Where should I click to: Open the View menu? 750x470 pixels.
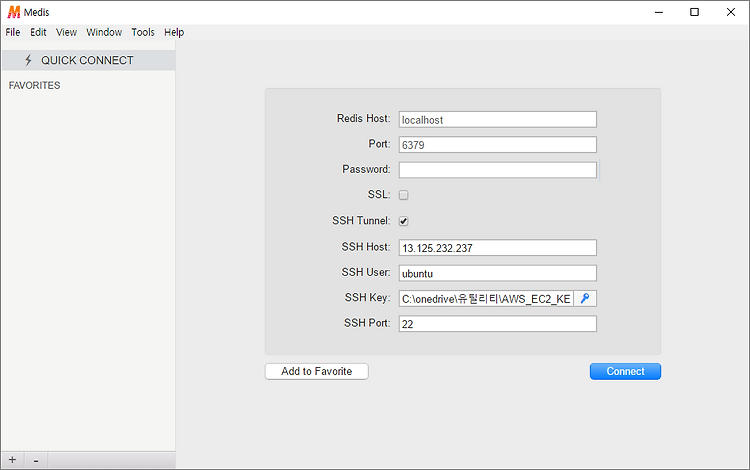(66, 32)
